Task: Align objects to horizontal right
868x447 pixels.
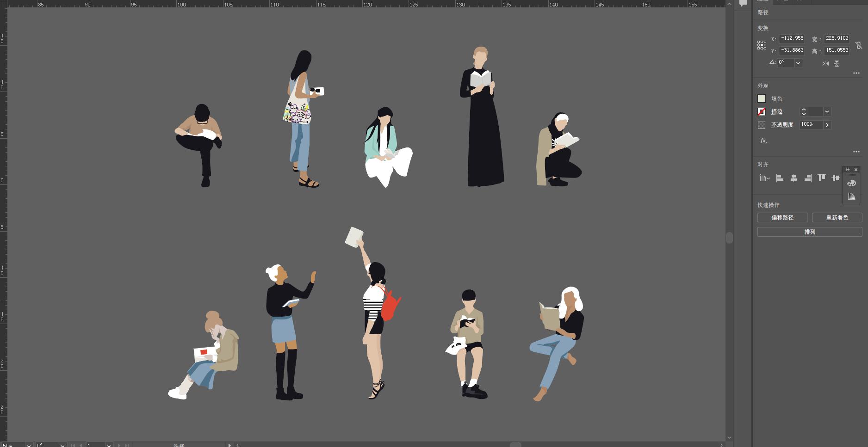Action: pos(808,178)
